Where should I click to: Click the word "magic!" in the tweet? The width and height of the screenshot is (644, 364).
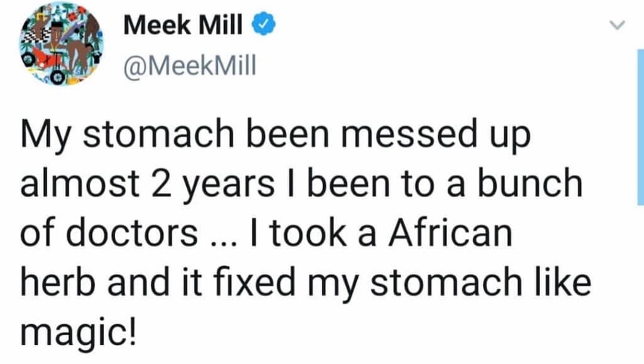point(78,327)
